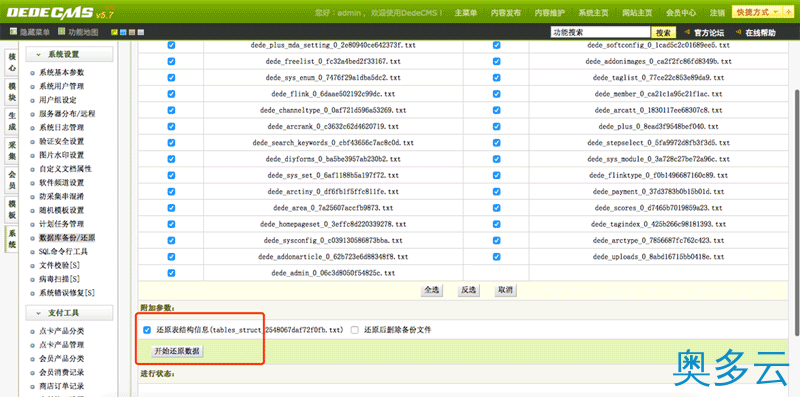Open 用户组设定 in sidebar

[58, 101]
